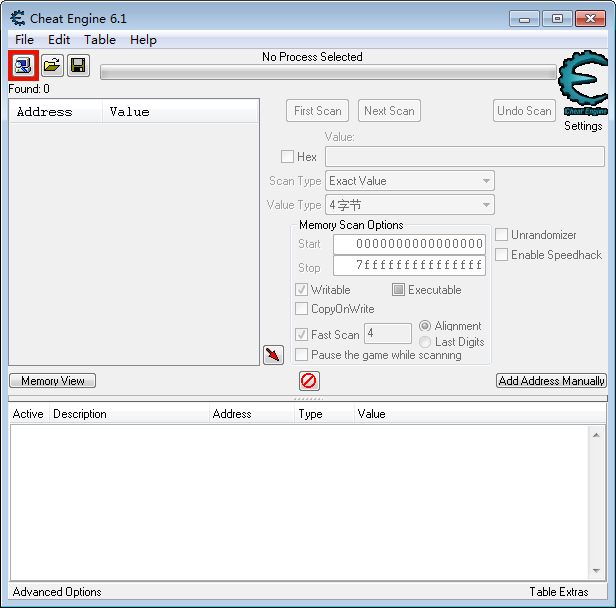Viewport: 616px width, 608px height.
Task: Click the scan Value input field
Action: pos(465,156)
